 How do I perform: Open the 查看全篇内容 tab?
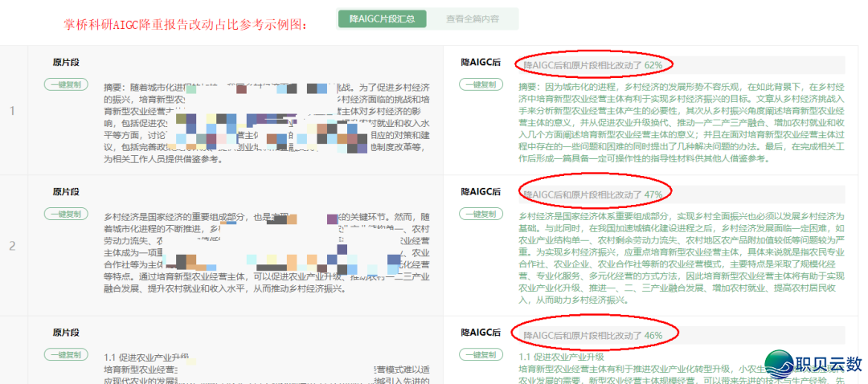click(x=472, y=19)
